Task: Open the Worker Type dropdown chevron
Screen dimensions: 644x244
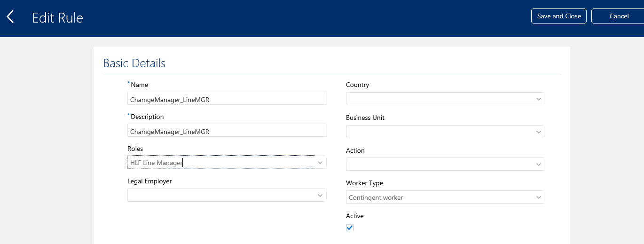Action: click(539, 197)
